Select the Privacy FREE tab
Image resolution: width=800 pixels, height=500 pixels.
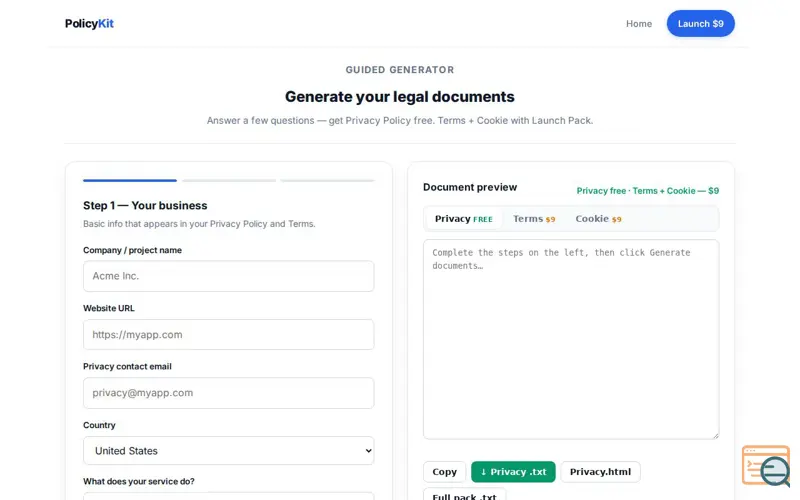(x=463, y=219)
